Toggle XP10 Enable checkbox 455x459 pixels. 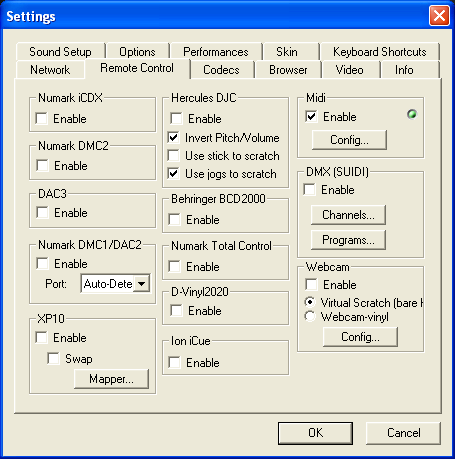[41, 337]
